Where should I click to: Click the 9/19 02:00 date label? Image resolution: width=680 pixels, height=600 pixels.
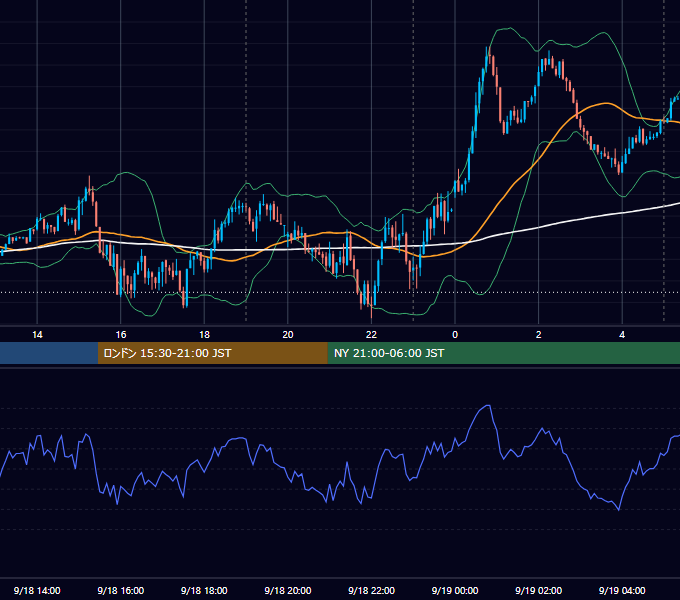538,590
